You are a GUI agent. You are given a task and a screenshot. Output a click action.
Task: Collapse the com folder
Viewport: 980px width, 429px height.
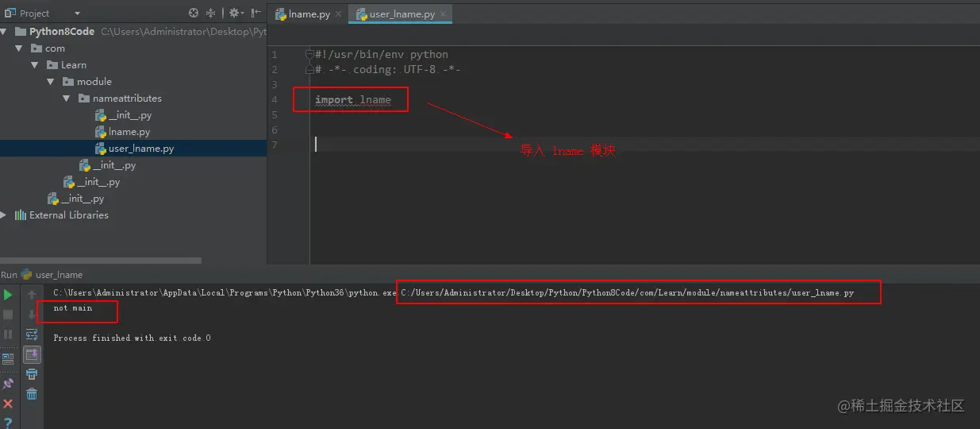point(19,48)
